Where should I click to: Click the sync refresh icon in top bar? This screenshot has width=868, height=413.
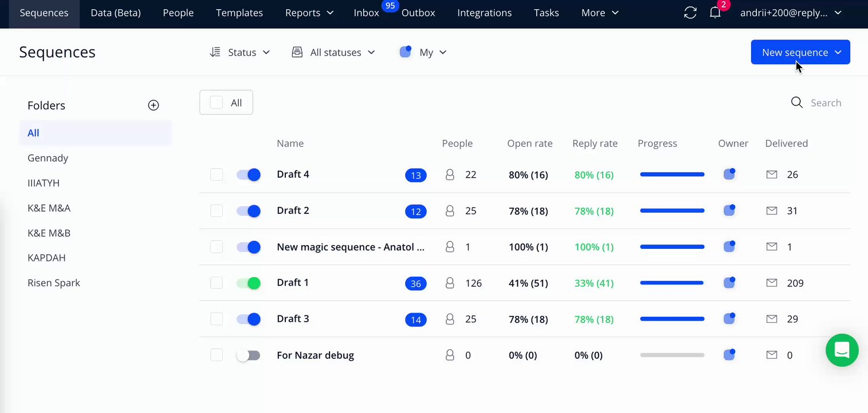[x=690, y=13]
